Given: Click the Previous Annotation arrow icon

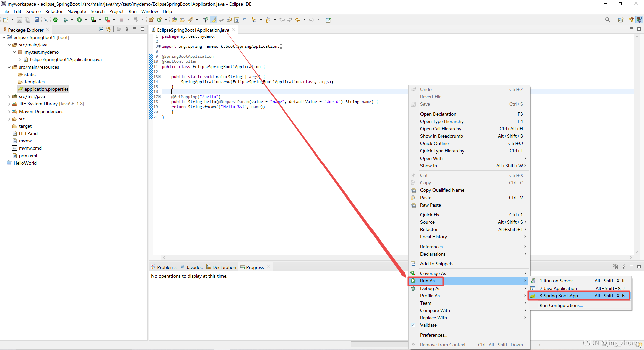Looking at the screenshot, I should (268, 20).
